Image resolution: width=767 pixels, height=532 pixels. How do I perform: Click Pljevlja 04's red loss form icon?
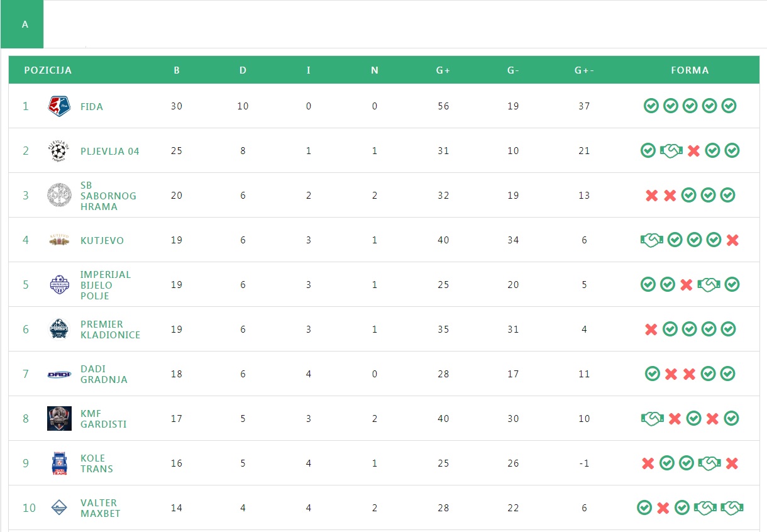point(693,151)
